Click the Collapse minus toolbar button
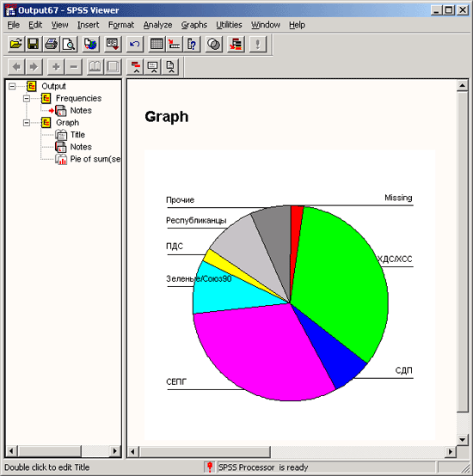473x476 pixels. (74, 67)
